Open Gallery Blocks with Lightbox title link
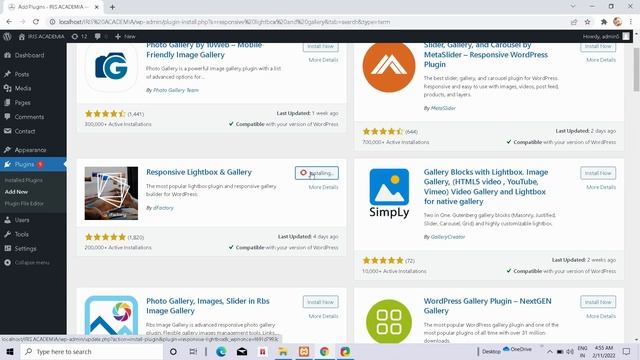Image resolution: width=640 pixels, height=360 pixels. [x=486, y=187]
